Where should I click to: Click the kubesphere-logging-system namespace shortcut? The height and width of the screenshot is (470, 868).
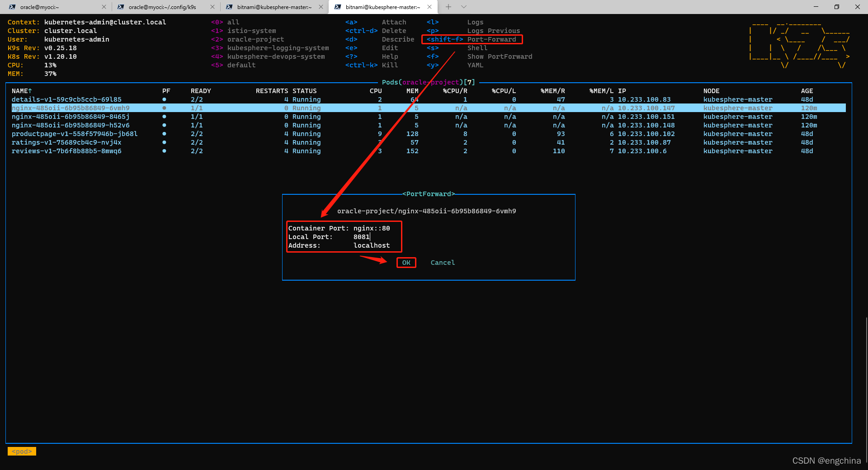click(270, 48)
